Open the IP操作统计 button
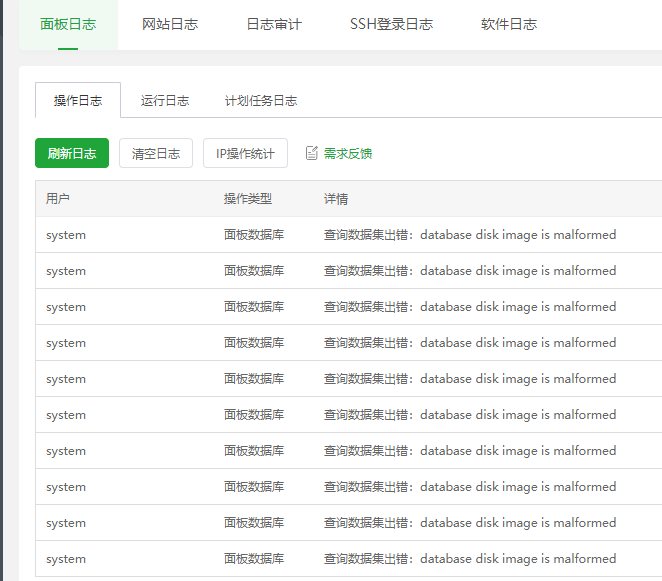 [245, 153]
